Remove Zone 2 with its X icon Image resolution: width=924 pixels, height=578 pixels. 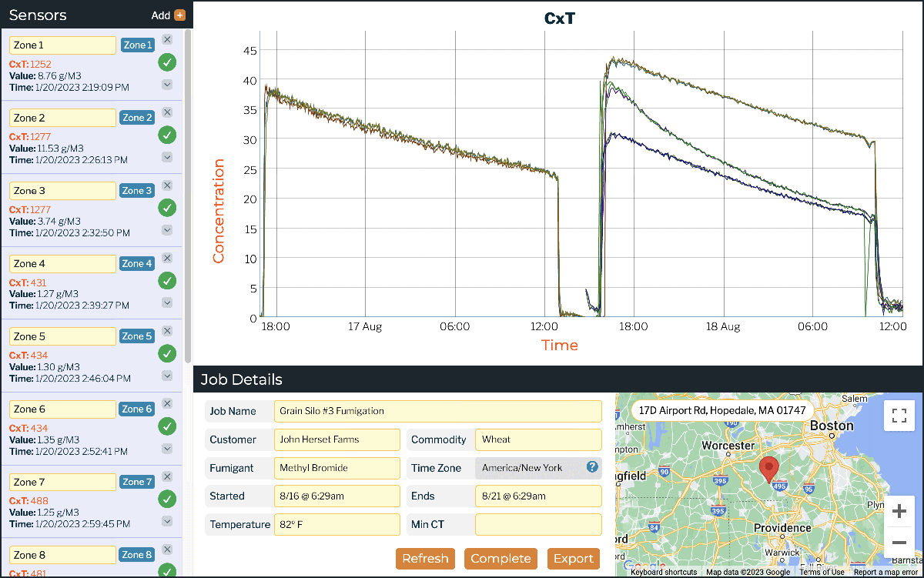pos(166,112)
